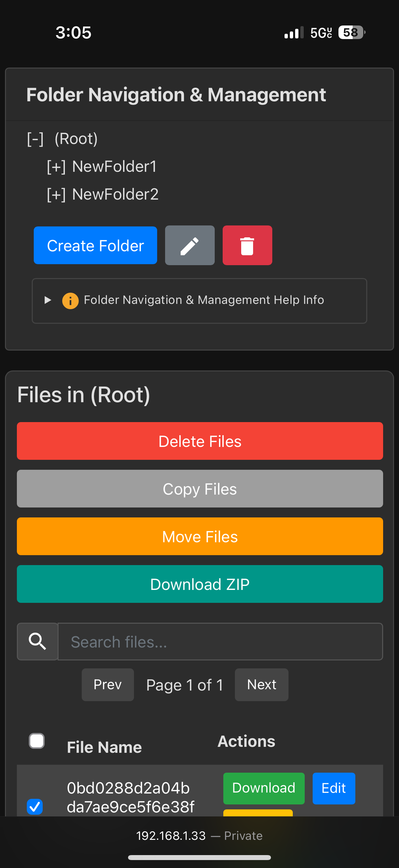Click the pencil rename folder icon
Screen dimensions: 399x868
(x=190, y=245)
